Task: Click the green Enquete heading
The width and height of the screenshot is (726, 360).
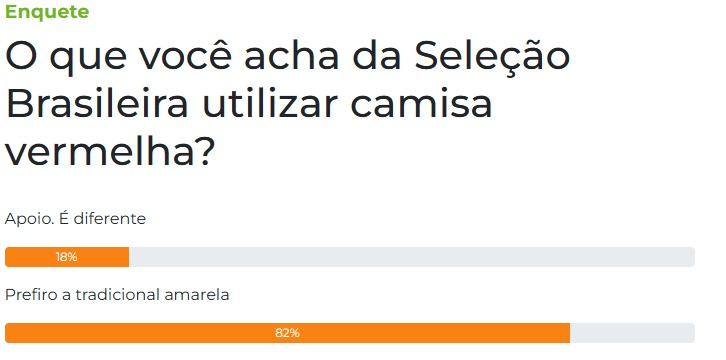Action: pyautogui.click(x=47, y=11)
